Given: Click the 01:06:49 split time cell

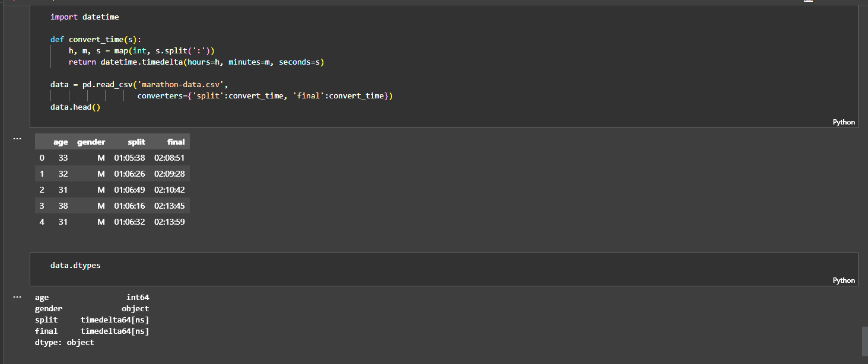Looking at the screenshot, I should coord(129,190).
